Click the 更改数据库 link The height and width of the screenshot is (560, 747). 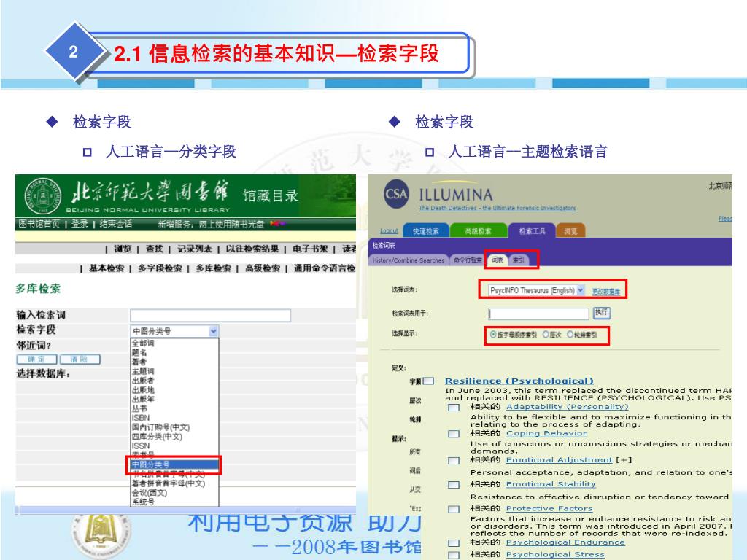(606, 292)
